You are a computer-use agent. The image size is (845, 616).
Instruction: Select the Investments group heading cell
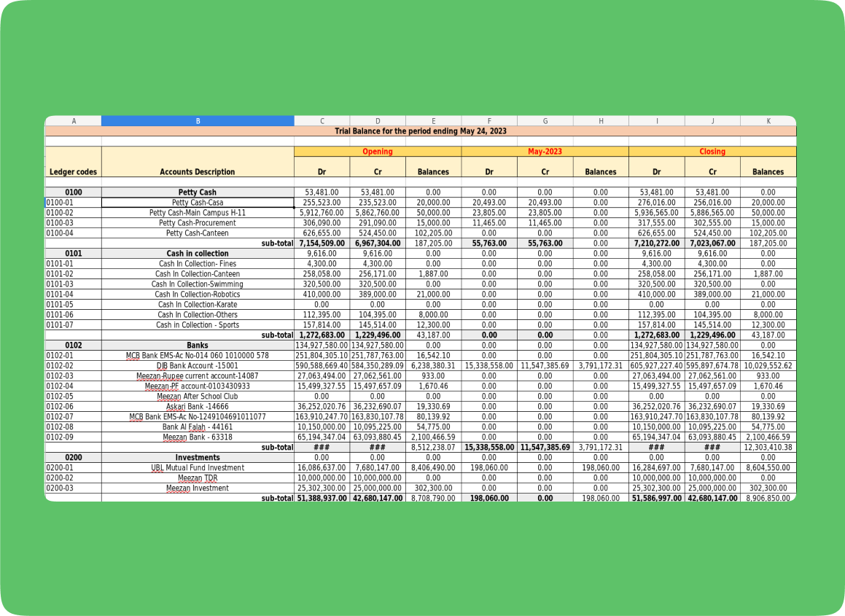click(x=198, y=458)
